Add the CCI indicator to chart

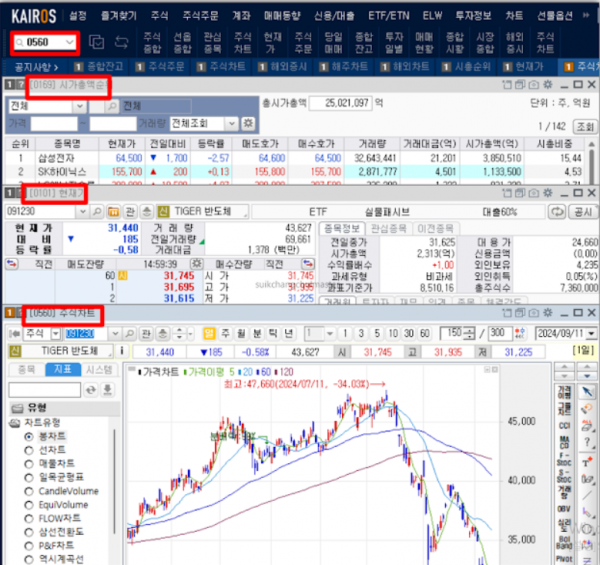point(564,425)
